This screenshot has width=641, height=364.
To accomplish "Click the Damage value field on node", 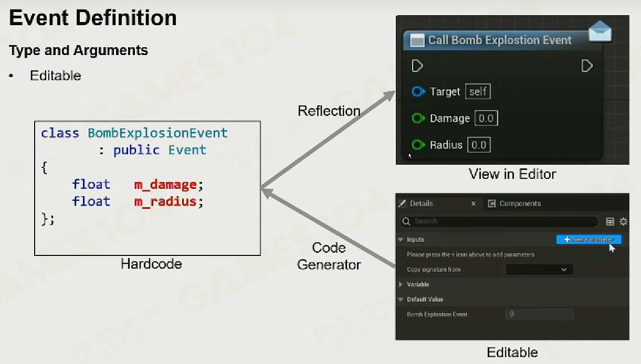I will tap(486, 119).
